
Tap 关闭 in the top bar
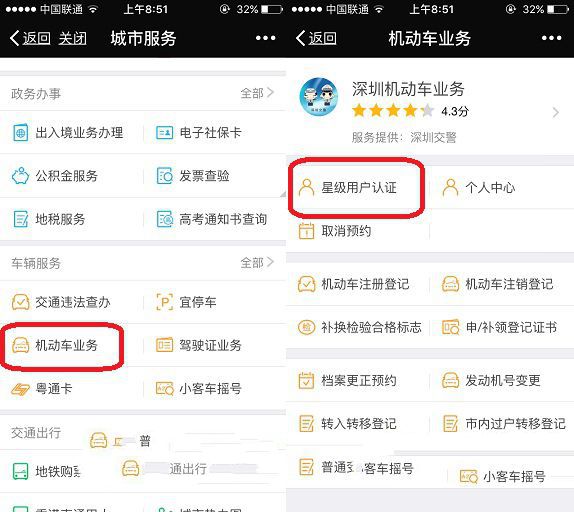(x=73, y=38)
